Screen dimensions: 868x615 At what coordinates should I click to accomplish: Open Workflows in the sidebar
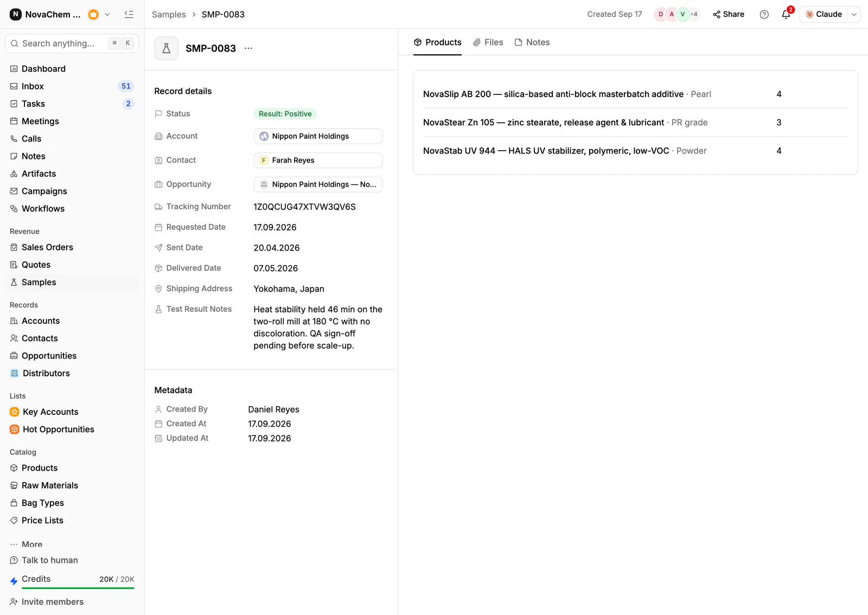click(72, 209)
